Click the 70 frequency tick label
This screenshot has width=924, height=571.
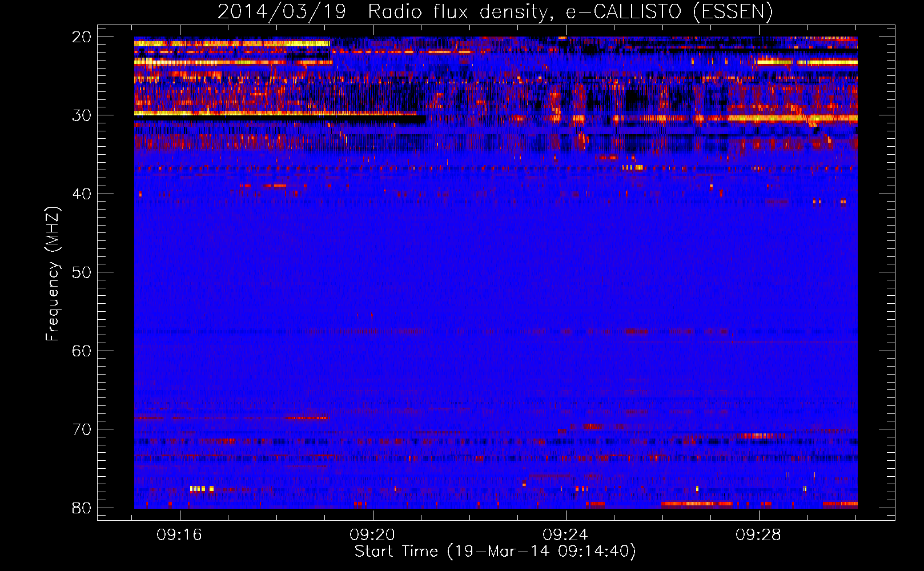[x=82, y=429]
